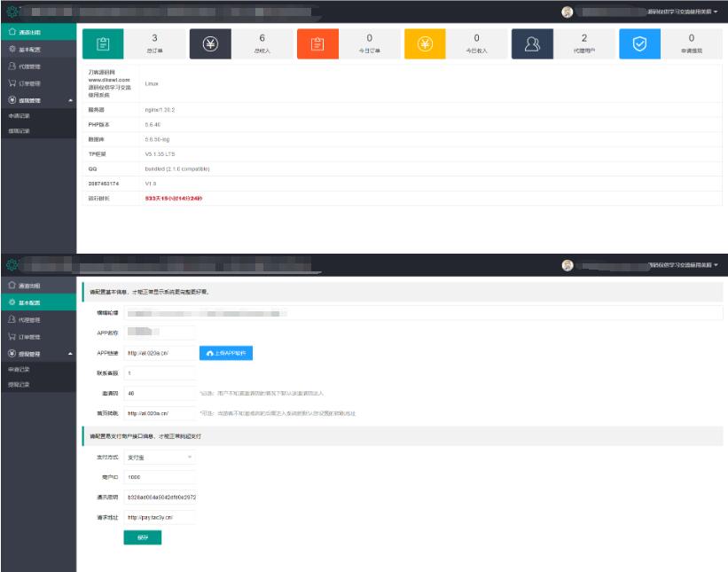
Task: Click the customer service field containing 1
Action: (160, 373)
